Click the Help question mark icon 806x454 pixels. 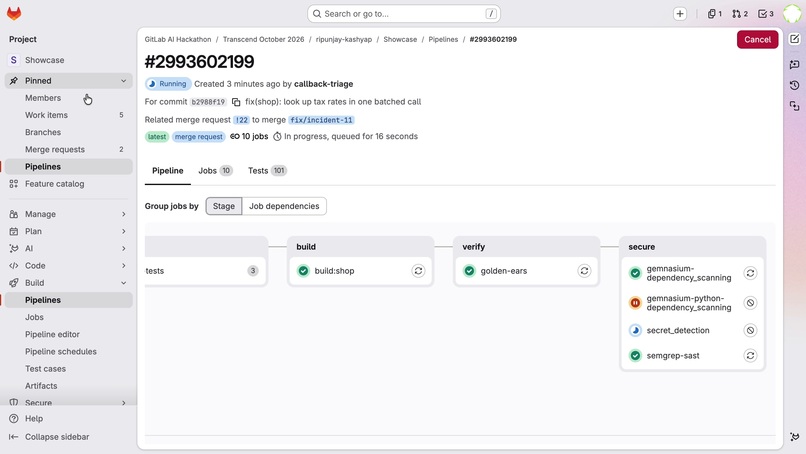click(x=14, y=419)
